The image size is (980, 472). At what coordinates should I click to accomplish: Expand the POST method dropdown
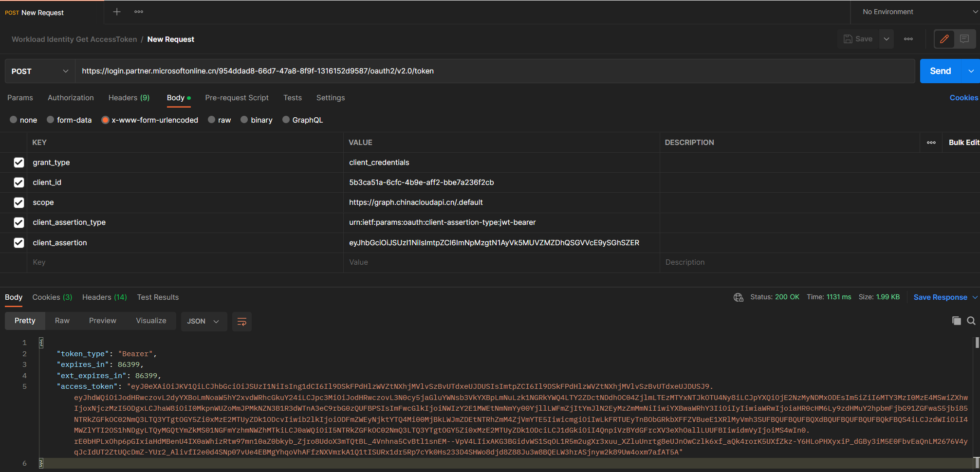[40, 71]
